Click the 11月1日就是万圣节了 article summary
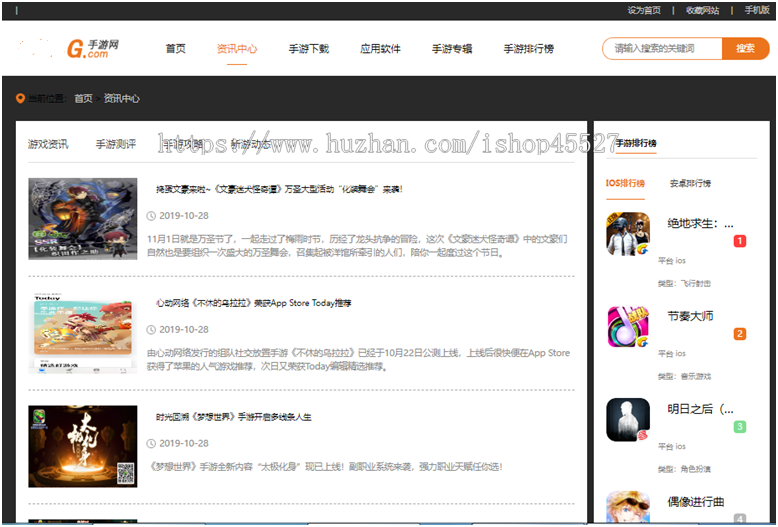This screenshot has width=778, height=527. tap(357, 246)
